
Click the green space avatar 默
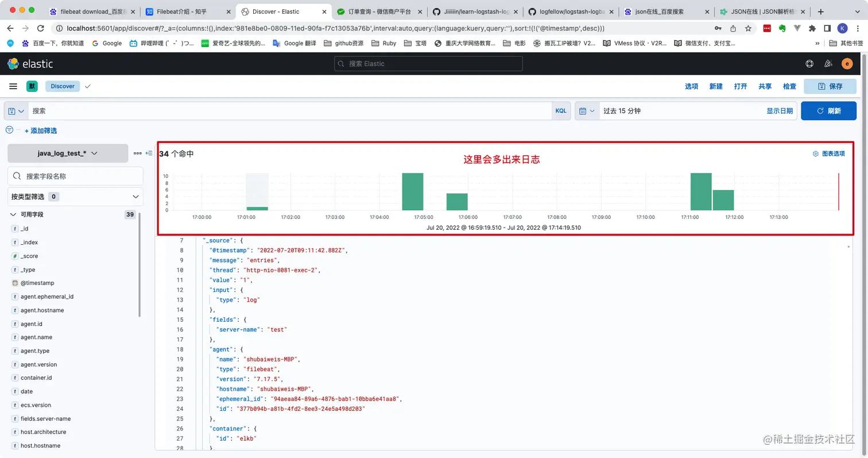32,86
